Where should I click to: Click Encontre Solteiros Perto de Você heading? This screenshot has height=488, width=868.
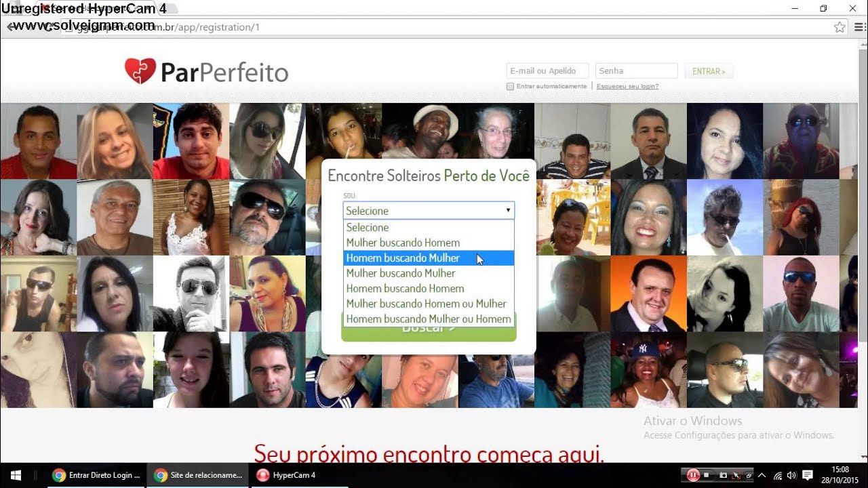pos(429,176)
